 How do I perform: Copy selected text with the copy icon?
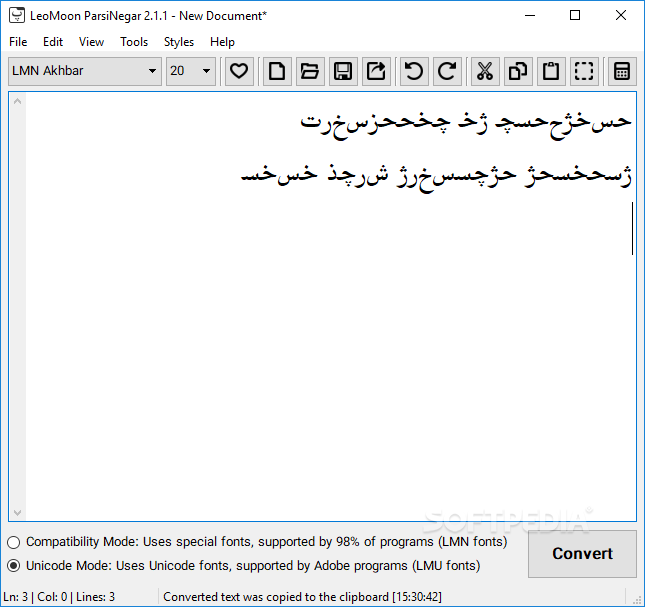518,71
